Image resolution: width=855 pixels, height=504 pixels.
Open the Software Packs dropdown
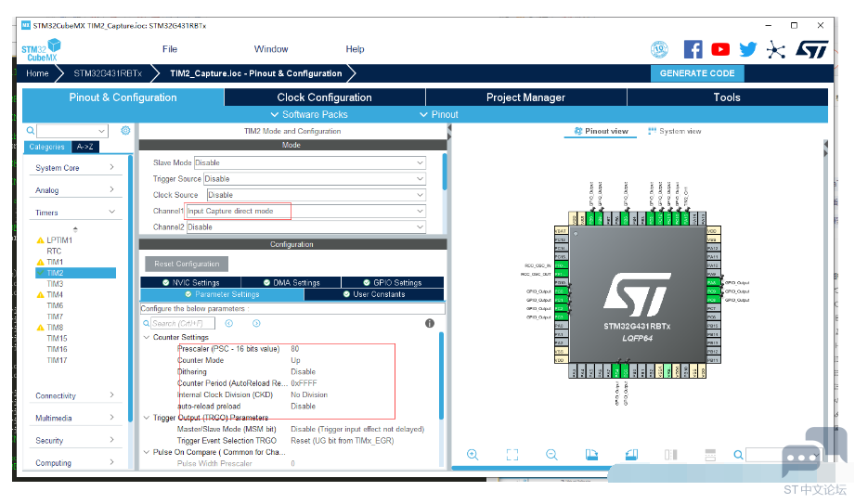309,114
